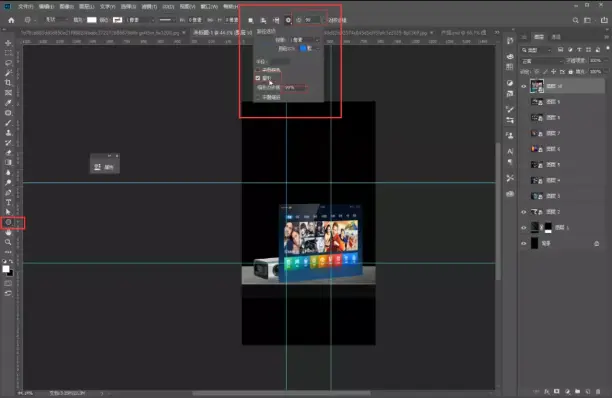This screenshot has height=398, width=612.
Task: Hide the 背景 layer with eye icon
Action: point(524,243)
